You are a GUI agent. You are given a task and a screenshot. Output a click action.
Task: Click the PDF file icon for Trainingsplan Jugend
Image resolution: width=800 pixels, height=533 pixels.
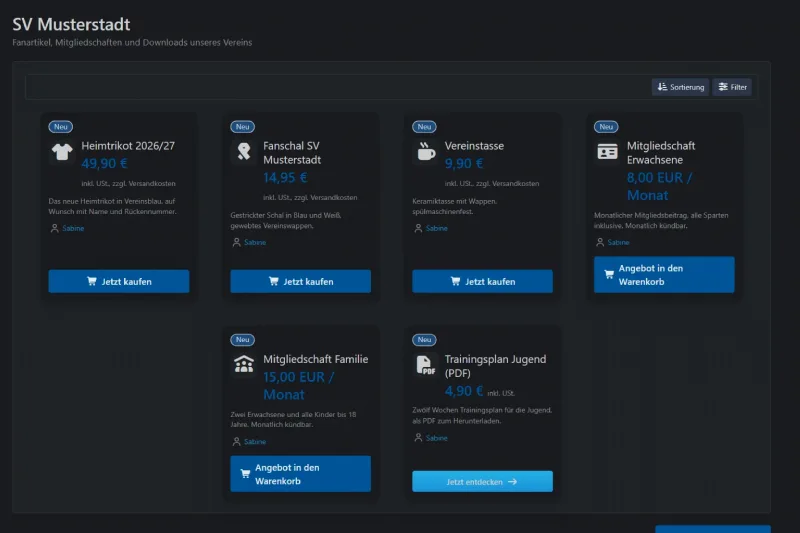coord(426,365)
